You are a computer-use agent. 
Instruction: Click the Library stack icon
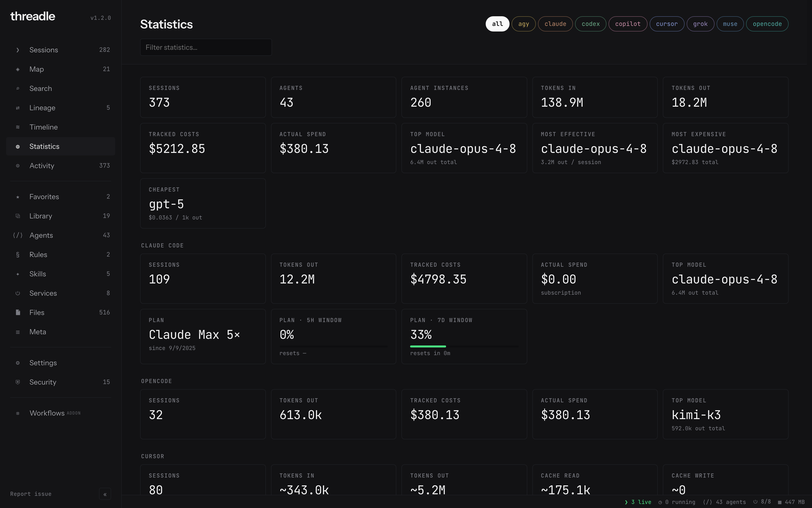pos(18,216)
